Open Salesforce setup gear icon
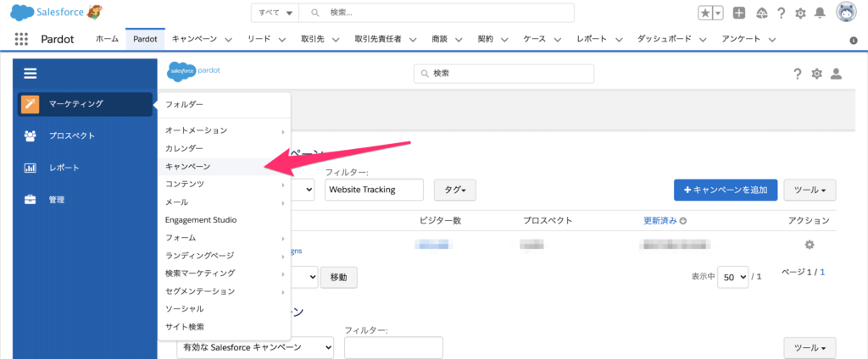The image size is (868, 359). click(x=800, y=14)
